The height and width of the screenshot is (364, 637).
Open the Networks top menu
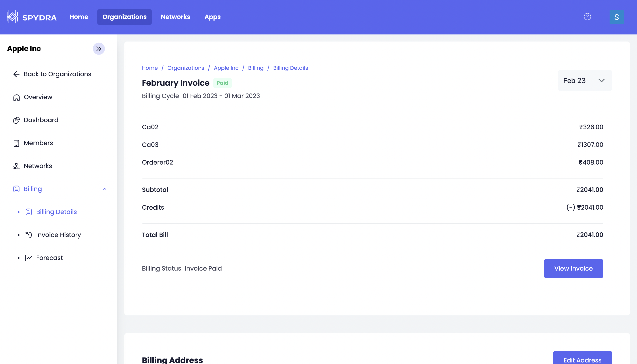pos(175,17)
